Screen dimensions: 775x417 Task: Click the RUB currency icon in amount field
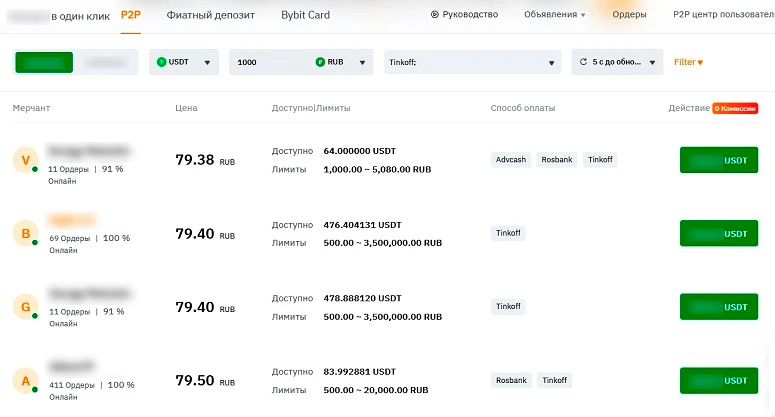pos(321,62)
